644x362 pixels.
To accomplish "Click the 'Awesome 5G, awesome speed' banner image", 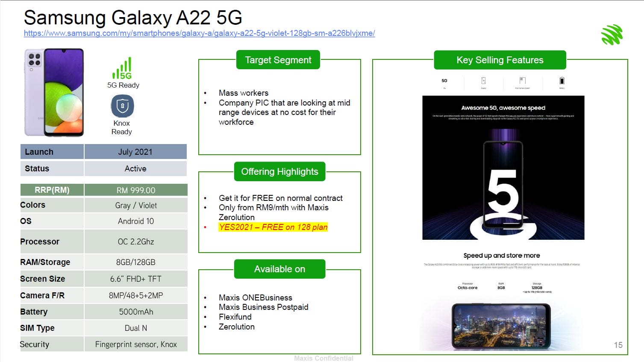I will coord(503,168).
